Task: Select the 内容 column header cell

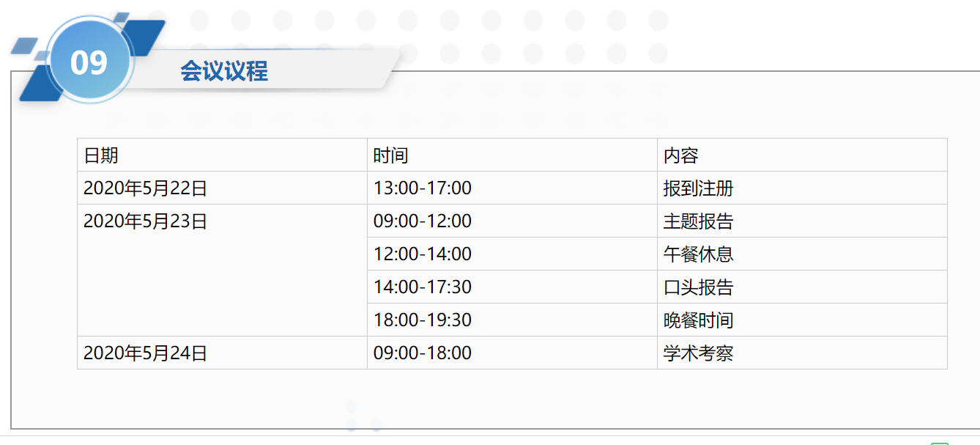Action: 802,155
